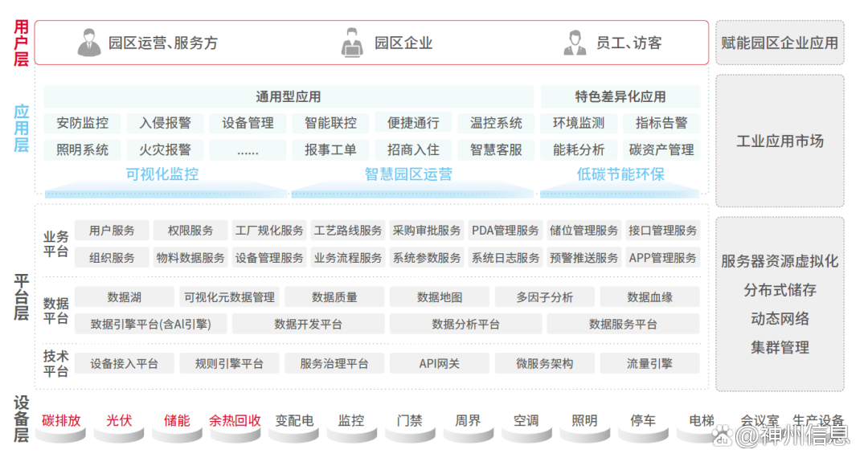Click the 能耗分析 cell
The image size is (868, 466).
coord(579,149)
